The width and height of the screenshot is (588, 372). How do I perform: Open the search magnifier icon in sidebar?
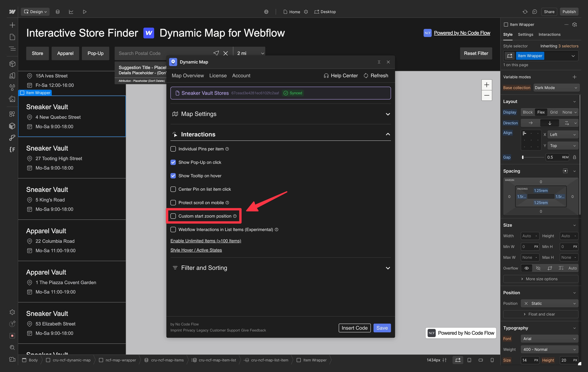(x=12, y=348)
